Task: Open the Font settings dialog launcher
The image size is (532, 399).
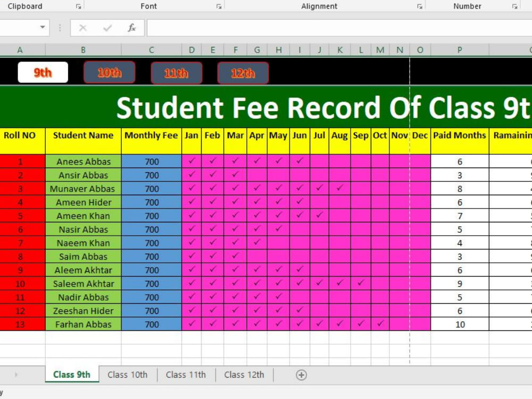Action: point(219,6)
